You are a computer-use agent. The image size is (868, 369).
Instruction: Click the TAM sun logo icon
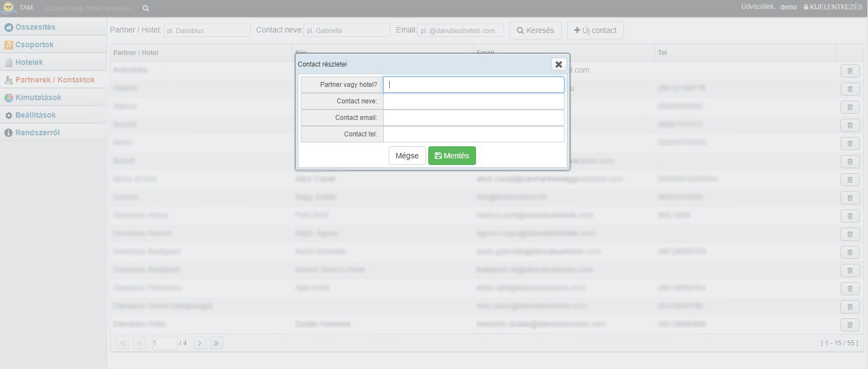(8, 7)
